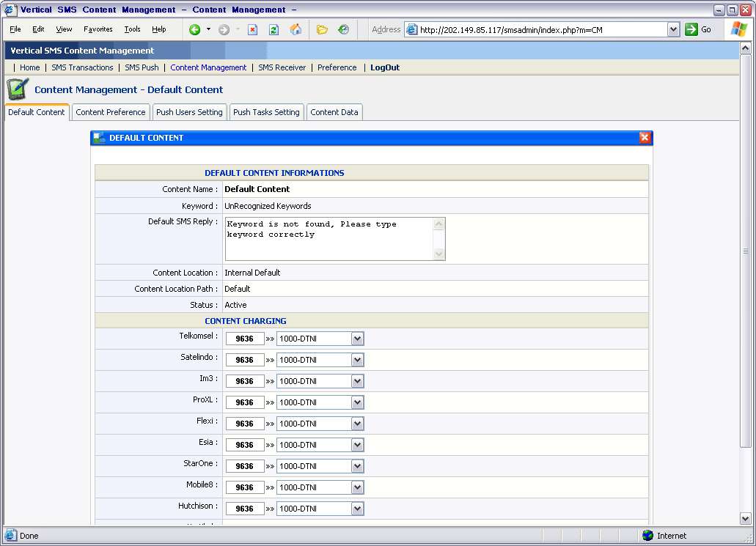Open the Tools menu

(x=132, y=29)
